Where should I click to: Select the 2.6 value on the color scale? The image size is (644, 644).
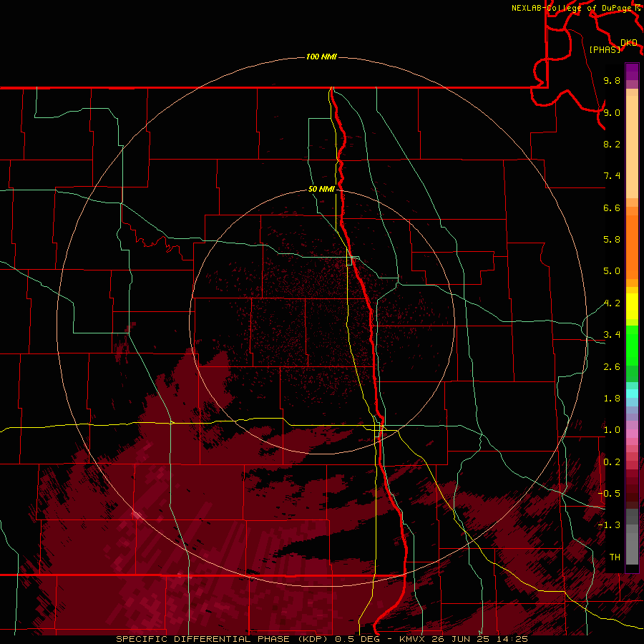tap(612, 367)
